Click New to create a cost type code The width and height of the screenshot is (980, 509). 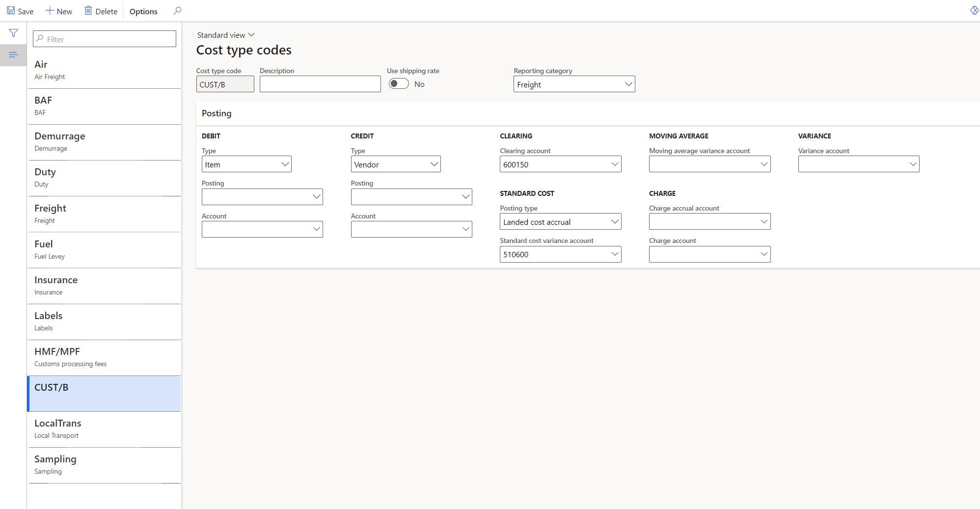(x=59, y=10)
